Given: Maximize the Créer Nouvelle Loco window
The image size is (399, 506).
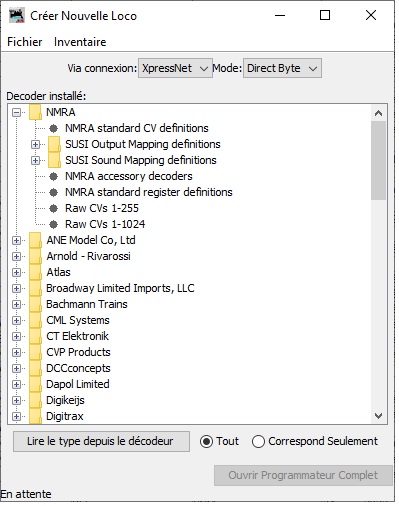Looking at the screenshot, I should coord(325,15).
